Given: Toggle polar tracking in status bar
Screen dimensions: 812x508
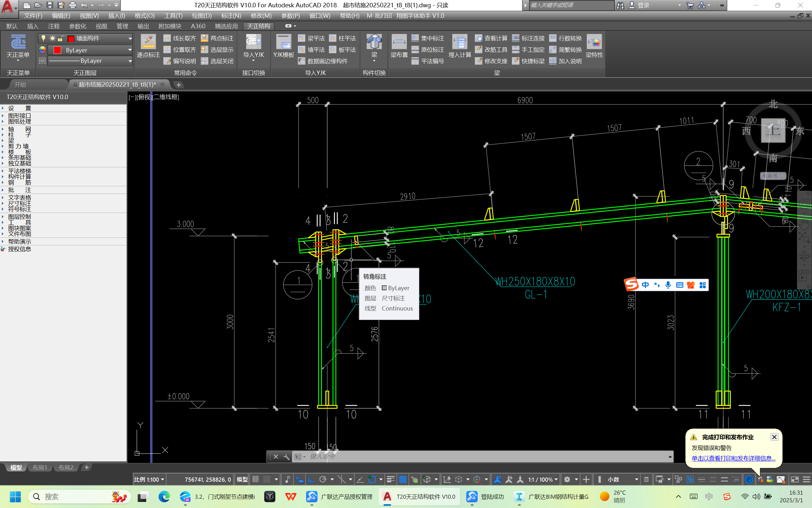Looking at the screenshot, I should (323, 479).
